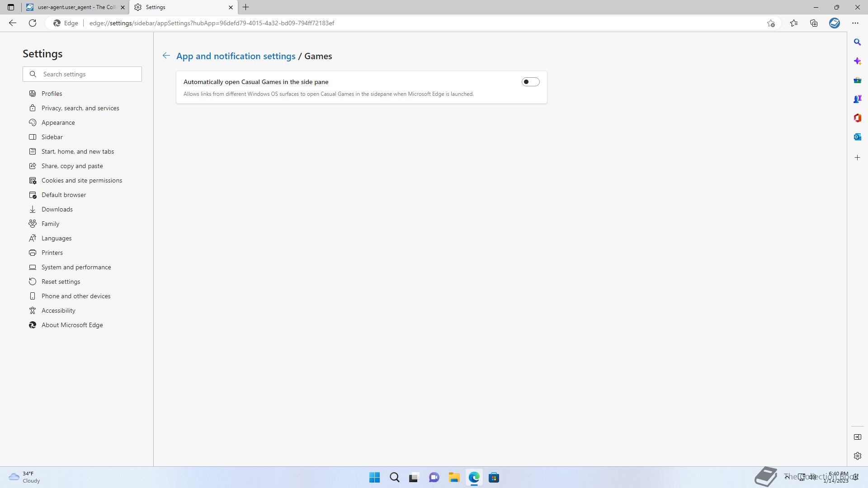Open taskbar Search icon
Image resolution: width=868 pixels, height=488 pixels.
(394, 478)
